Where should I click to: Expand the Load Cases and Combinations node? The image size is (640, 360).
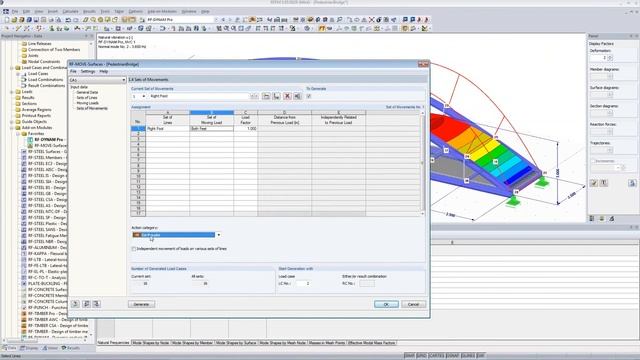pyautogui.click(x=12, y=68)
